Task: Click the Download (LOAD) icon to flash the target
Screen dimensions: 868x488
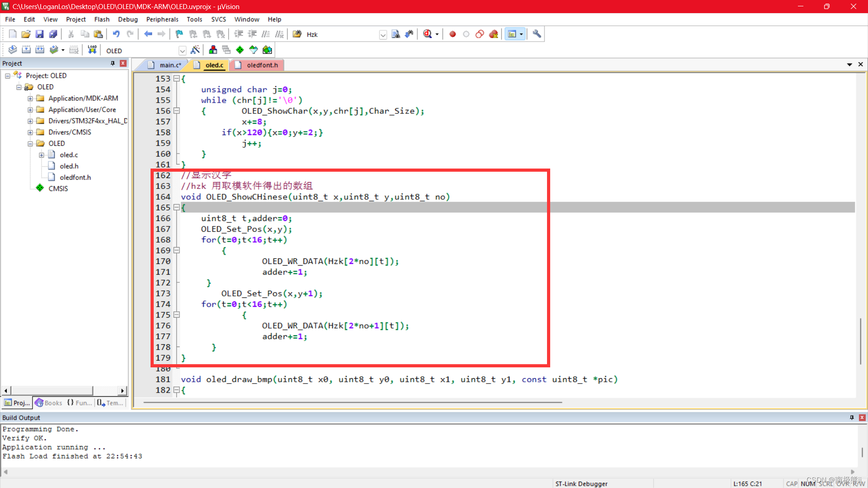Action: click(92, 50)
